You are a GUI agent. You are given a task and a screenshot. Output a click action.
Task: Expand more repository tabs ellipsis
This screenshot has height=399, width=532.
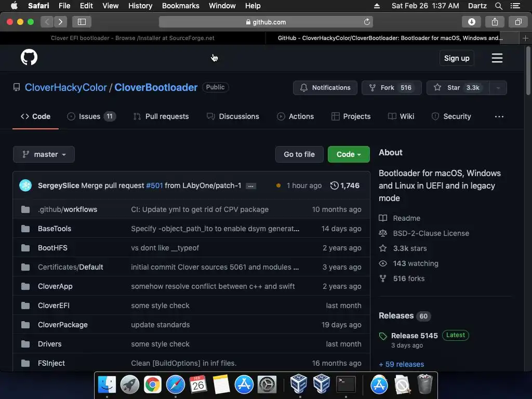click(499, 117)
